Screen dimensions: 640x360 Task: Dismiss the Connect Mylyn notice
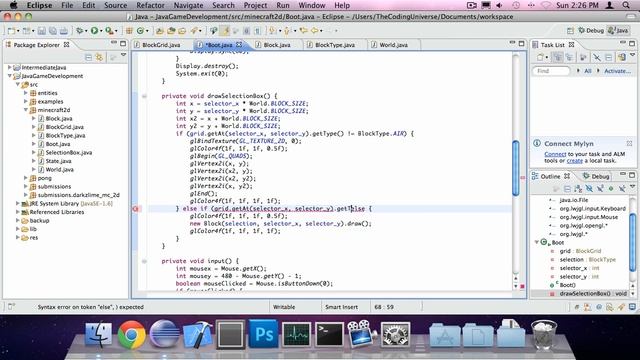(629, 144)
